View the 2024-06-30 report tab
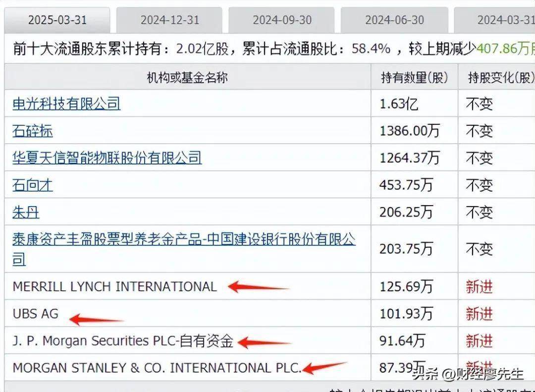 point(394,20)
